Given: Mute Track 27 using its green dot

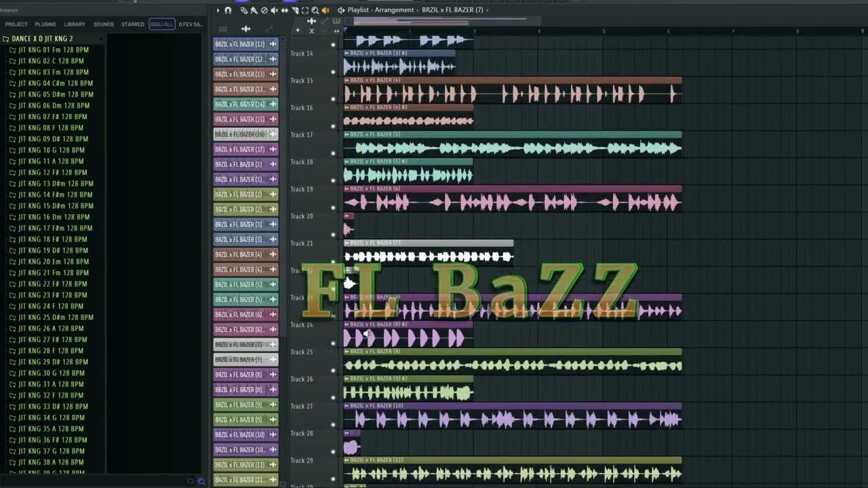Looking at the screenshot, I should tap(333, 424).
